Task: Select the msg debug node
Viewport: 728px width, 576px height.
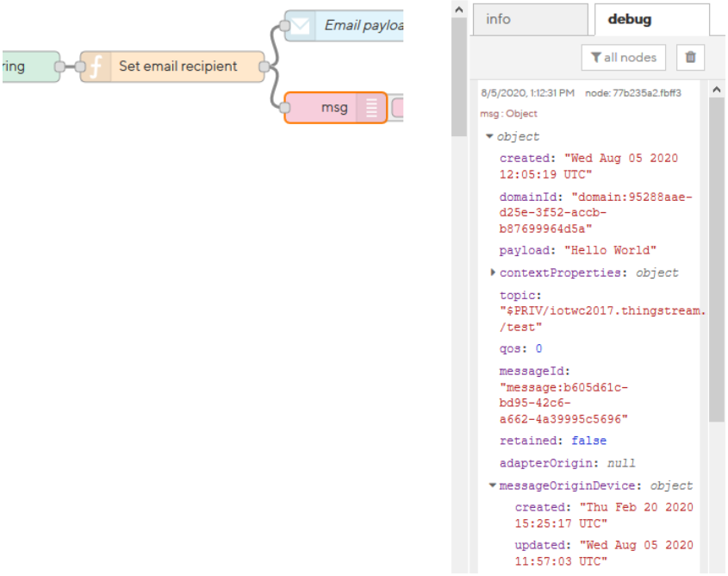Action: 335,108
